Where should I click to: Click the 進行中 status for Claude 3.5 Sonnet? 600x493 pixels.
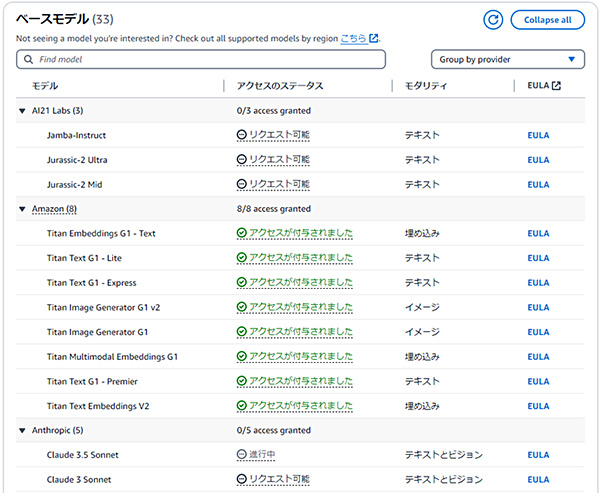256,455
